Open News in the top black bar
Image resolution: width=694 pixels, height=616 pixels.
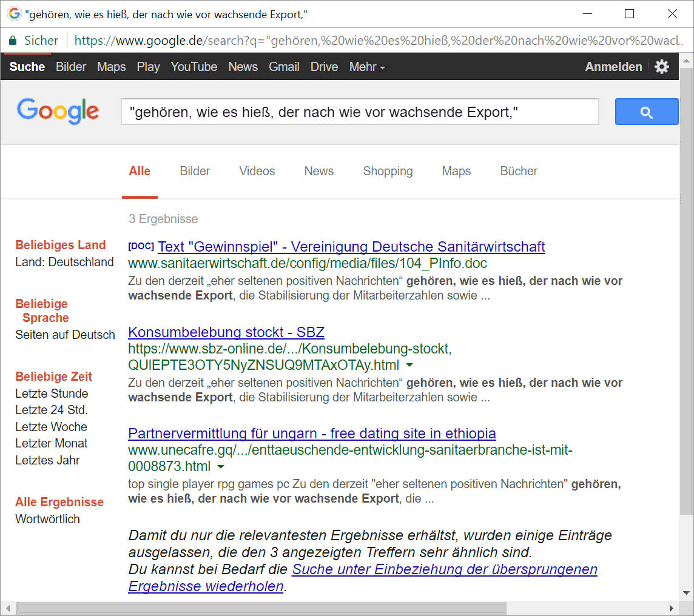point(243,67)
